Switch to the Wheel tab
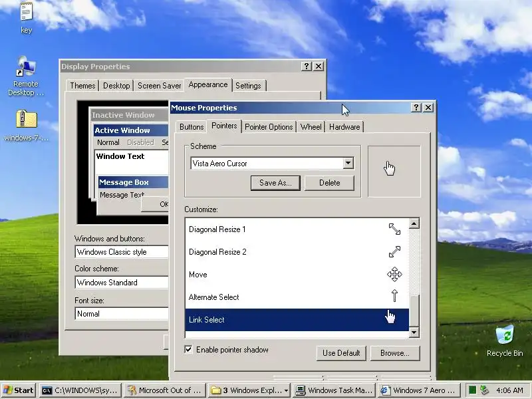 click(x=311, y=127)
